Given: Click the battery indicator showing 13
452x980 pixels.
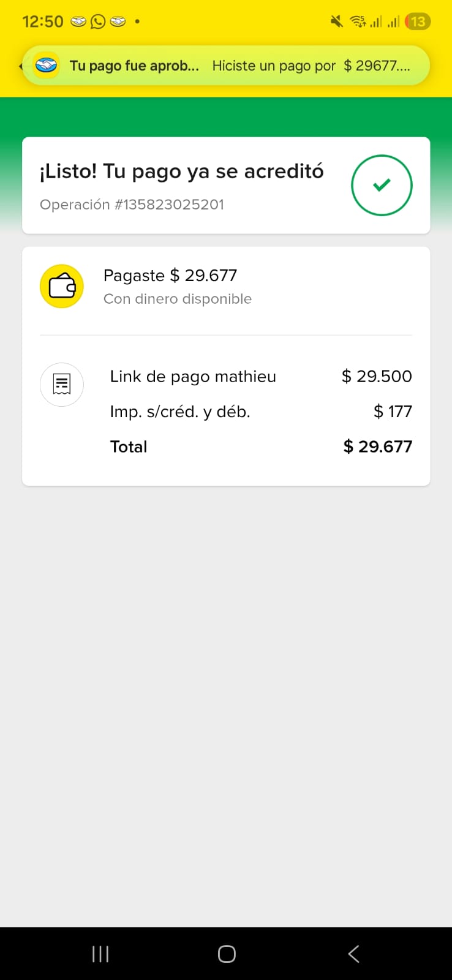Looking at the screenshot, I should point(418,22).
